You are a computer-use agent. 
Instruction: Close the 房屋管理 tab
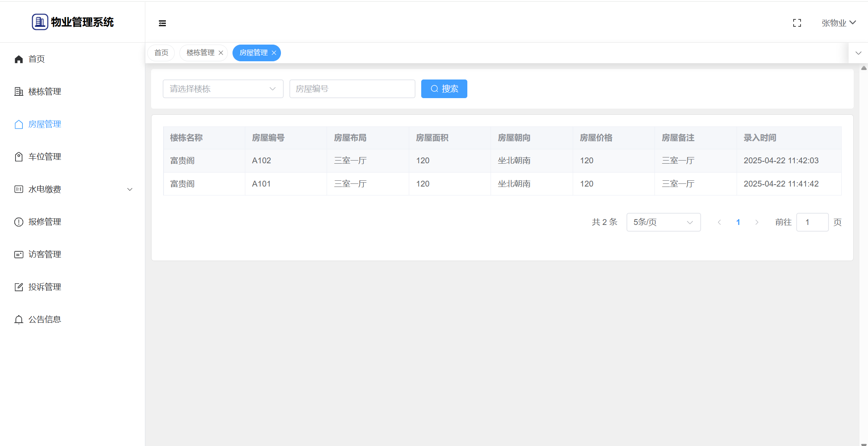274,53
